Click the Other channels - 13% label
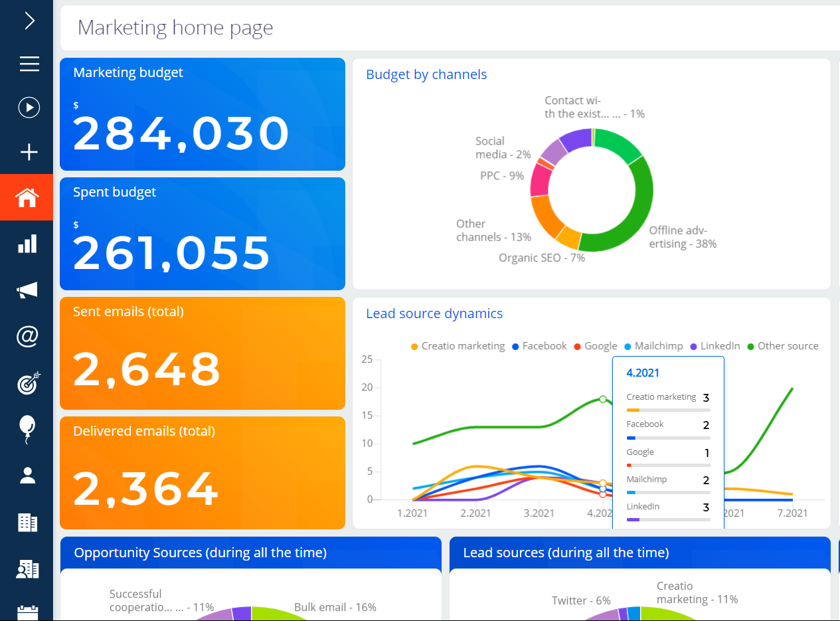 [493, 230]
